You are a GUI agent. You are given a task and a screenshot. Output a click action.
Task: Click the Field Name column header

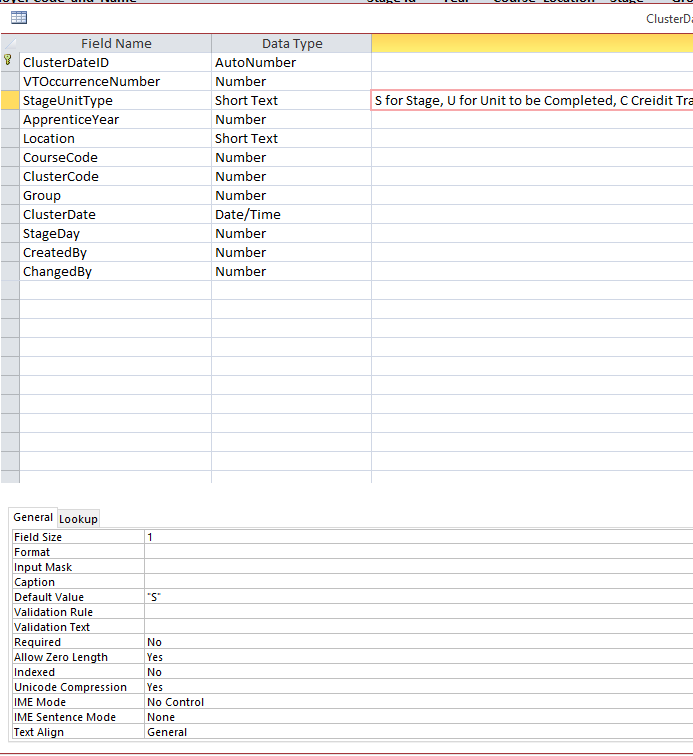coord(116,43)
